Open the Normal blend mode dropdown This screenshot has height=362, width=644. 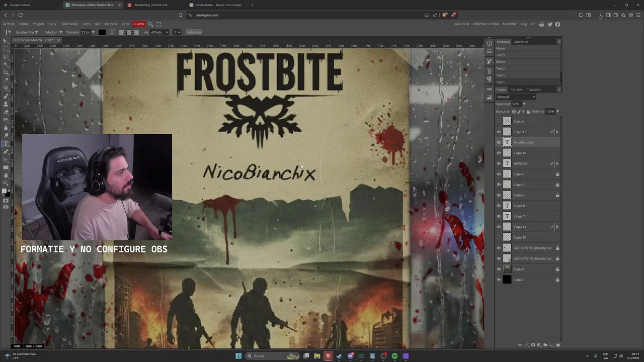pyautogui.click(x=516, y=97)
